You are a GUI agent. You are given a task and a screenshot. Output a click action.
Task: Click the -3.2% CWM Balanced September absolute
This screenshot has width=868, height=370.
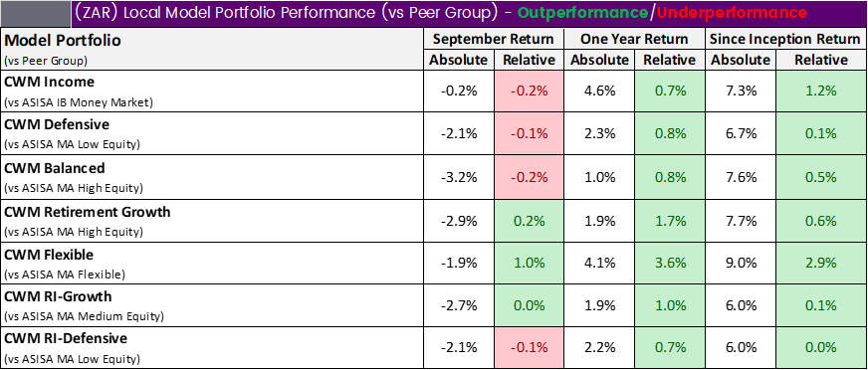[x=459, y=177]
